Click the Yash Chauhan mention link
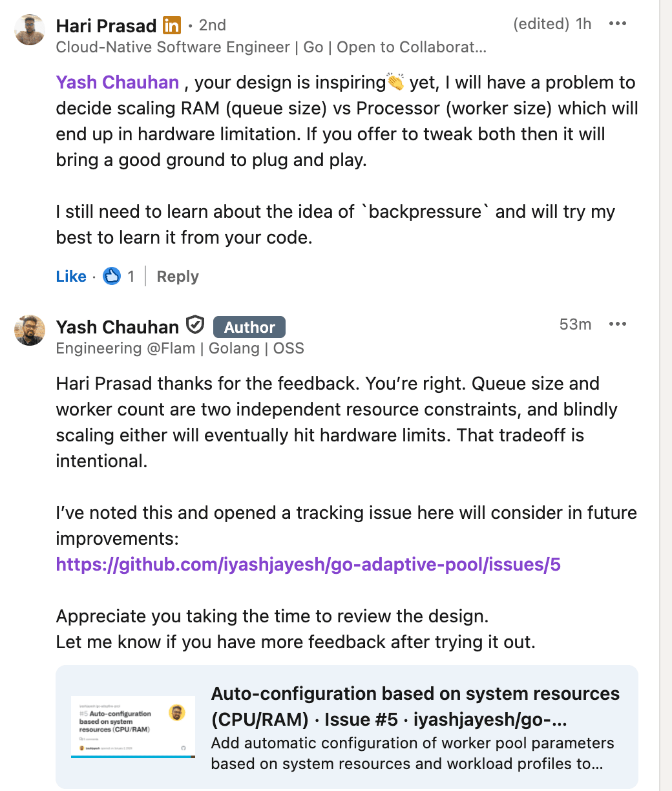 pyautogui.click(x=118, y=83)
